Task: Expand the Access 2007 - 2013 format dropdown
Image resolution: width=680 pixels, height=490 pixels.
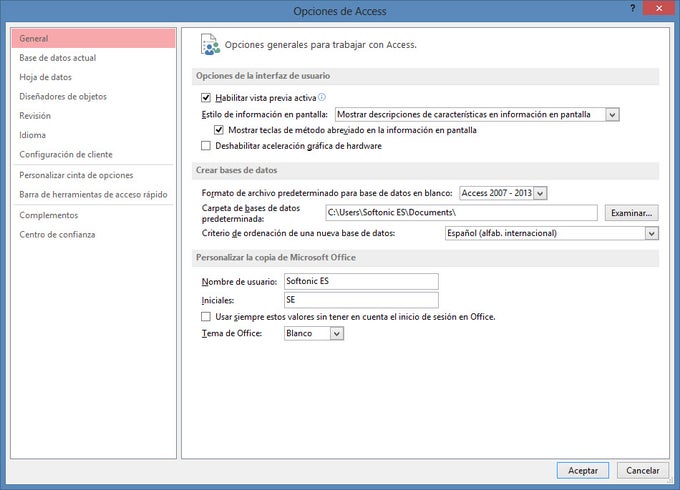Action: tap(540, 193)
